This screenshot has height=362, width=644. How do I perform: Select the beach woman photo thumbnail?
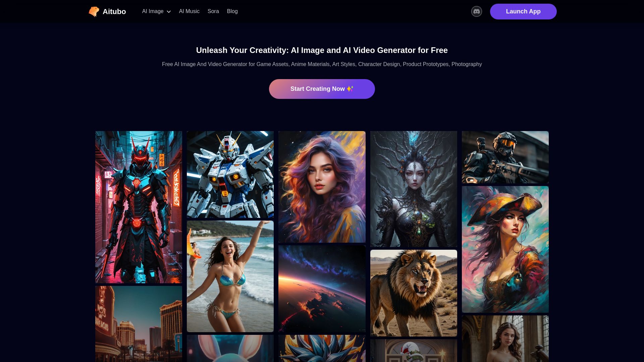tap(230, 276)
